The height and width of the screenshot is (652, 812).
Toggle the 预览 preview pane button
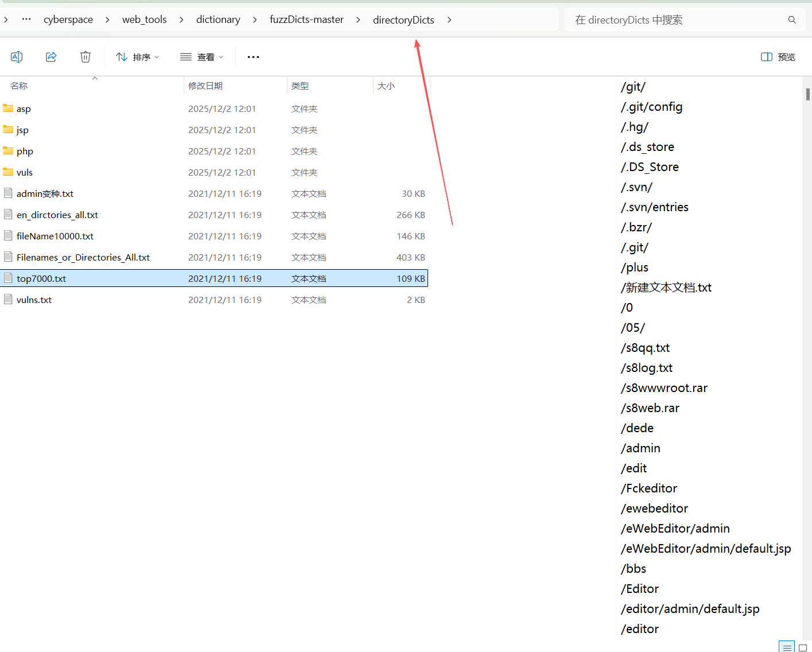pyautogui.click(x=778, y=57)
